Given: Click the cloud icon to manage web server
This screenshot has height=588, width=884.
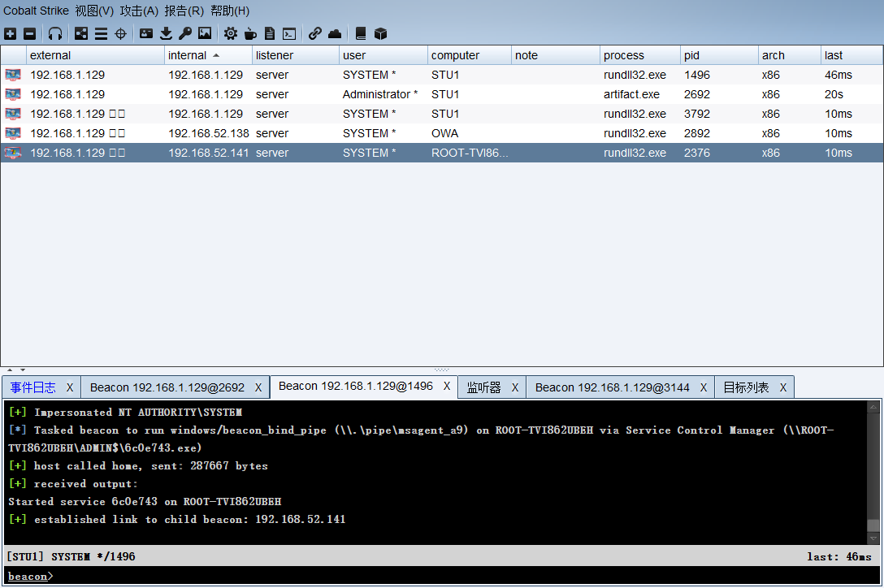Looking at the screenshot, I should tap(335, 34).
